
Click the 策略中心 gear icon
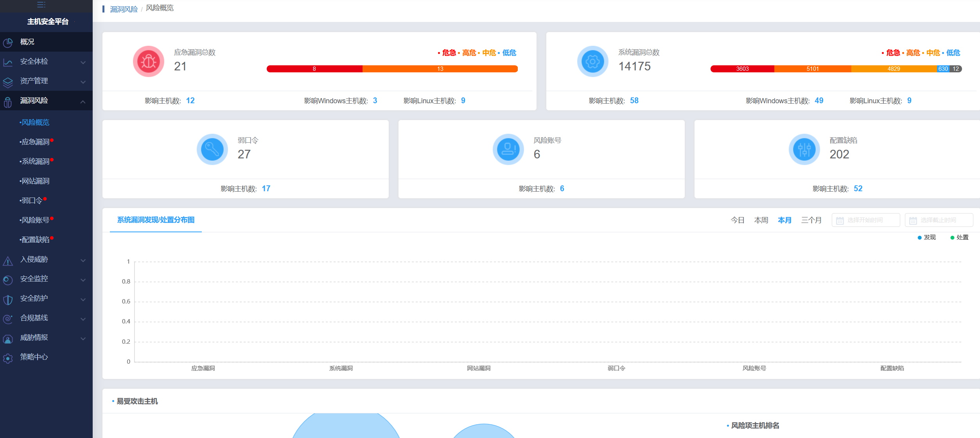(8, 358)
